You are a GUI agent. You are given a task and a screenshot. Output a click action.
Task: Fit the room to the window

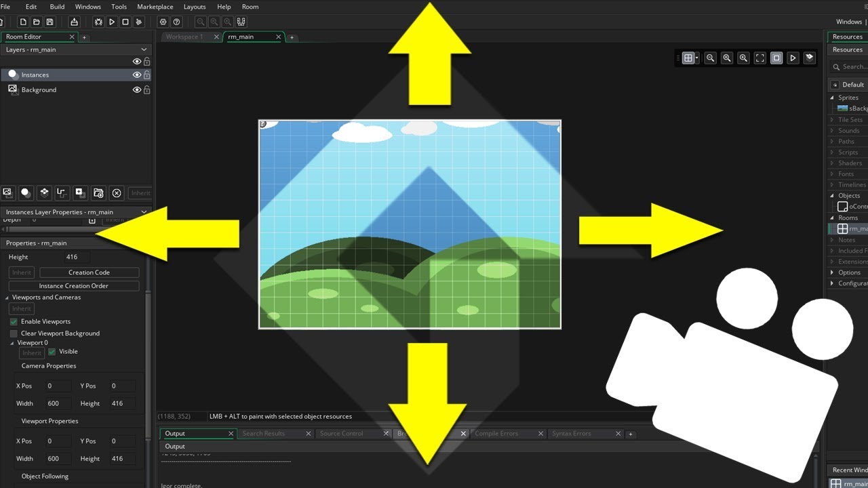[760, 58]
